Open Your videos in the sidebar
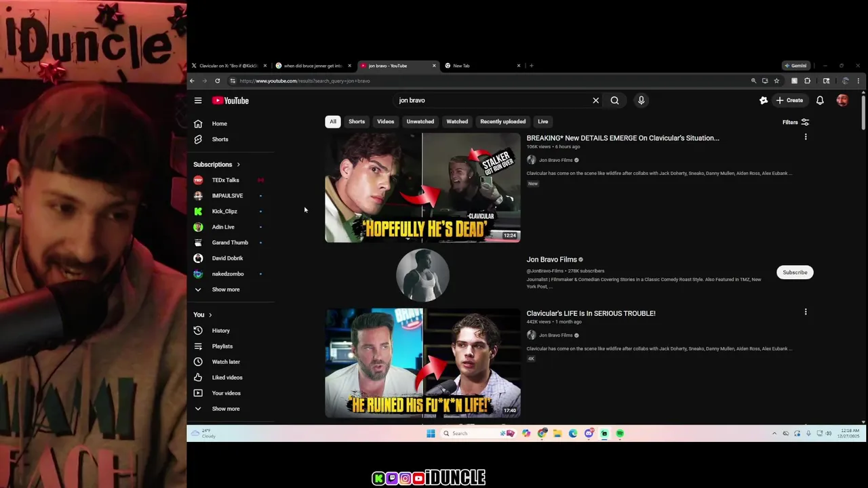 click(x=231, y=392)
